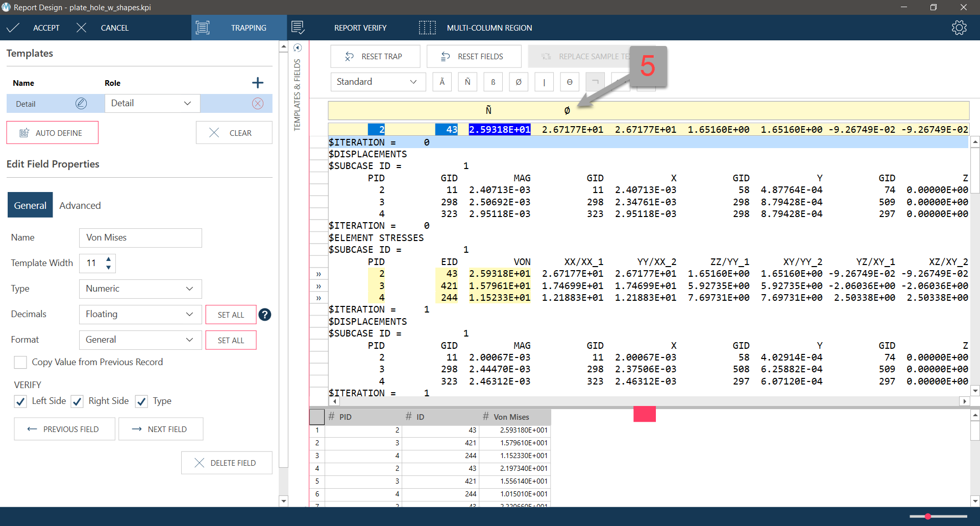Select the Ä alpha trap character button
Image resolution: width=980 pixels, height=526 pixels.
(442, 82)
